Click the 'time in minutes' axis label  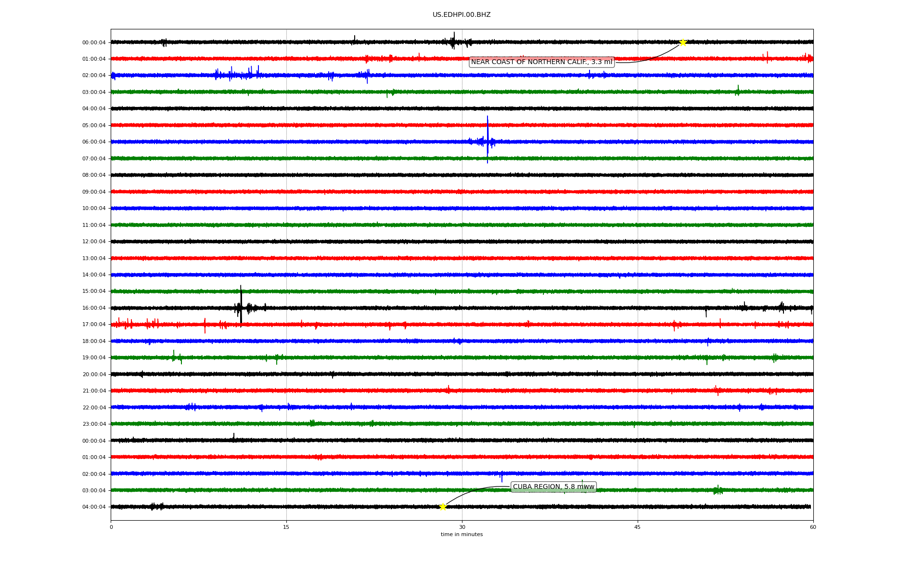pos(462,535)
